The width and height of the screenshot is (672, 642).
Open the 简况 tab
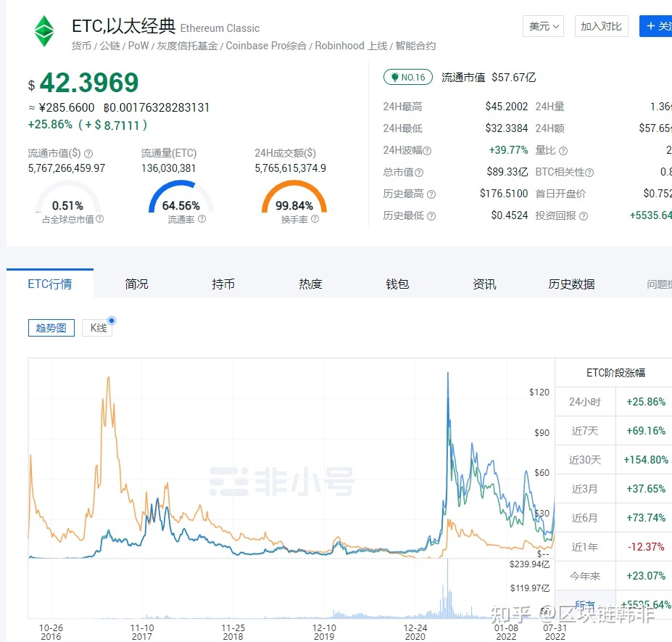[137, 284]
